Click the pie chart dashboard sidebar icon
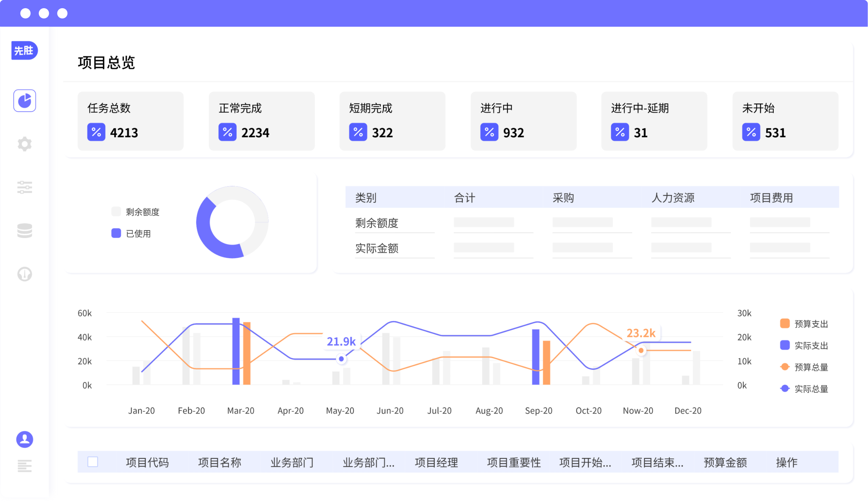Viewport: 868px width, 502px height. 25,100
